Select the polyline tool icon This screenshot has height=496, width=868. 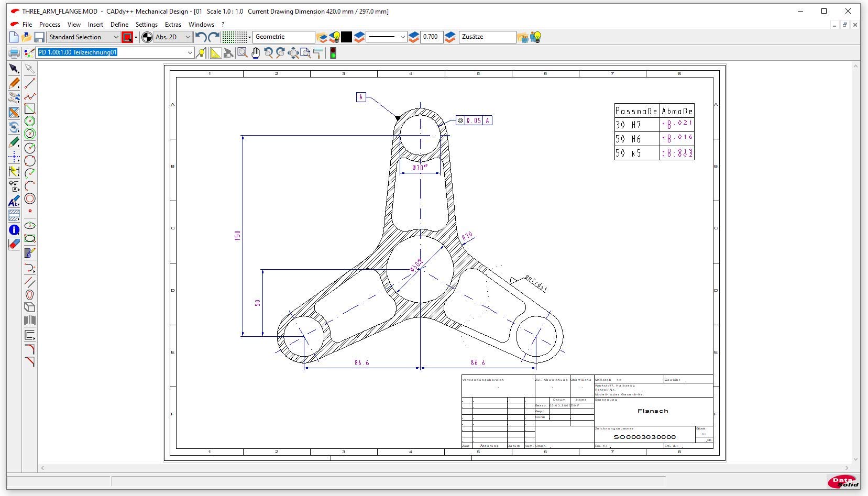tap(30, 96)
